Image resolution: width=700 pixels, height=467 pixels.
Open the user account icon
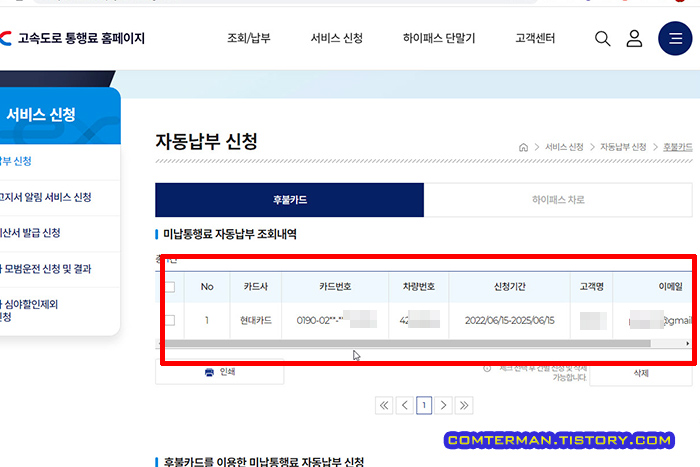(634, 39)
